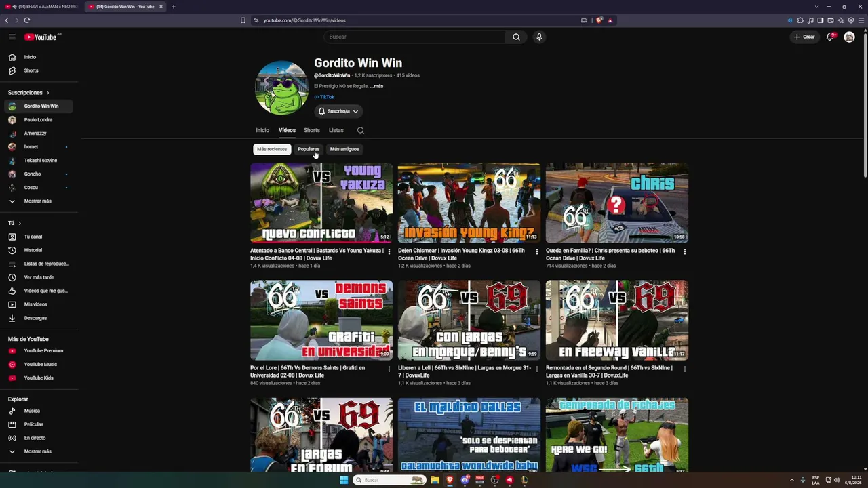Go to the YouTube home logo
Viewport: 868px width, 488px height.
[x=41, y=37]
